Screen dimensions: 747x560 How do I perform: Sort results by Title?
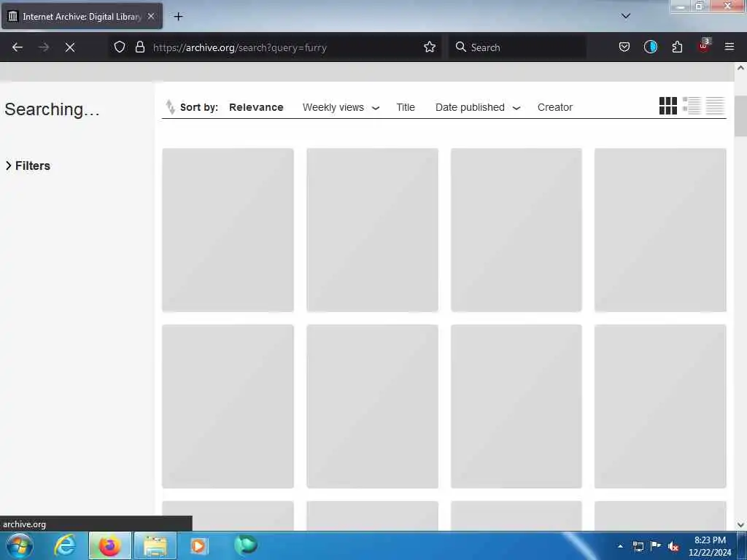[406, 107]
